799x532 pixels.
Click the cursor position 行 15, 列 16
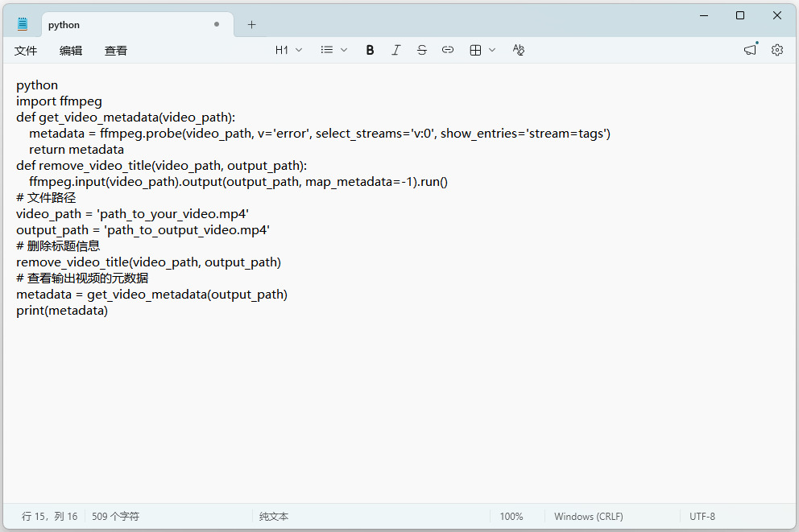pyautogui.click(x=49, y=516)
